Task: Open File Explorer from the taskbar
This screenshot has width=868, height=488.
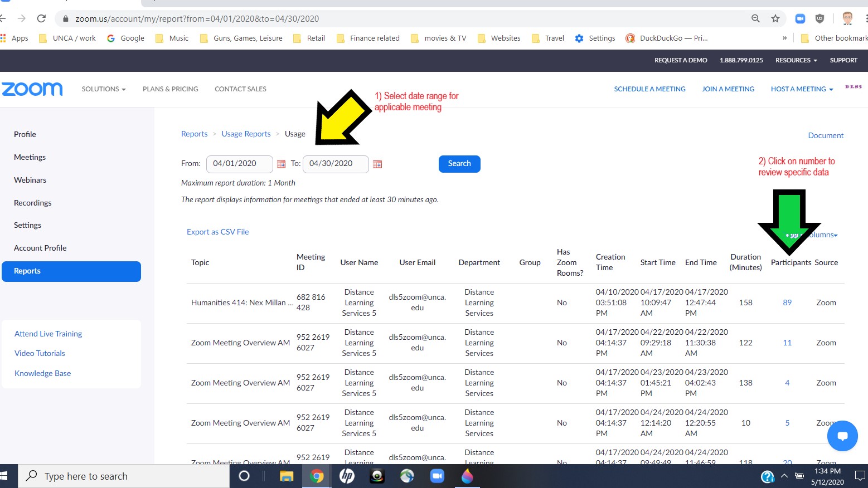Action: [287, 476]
